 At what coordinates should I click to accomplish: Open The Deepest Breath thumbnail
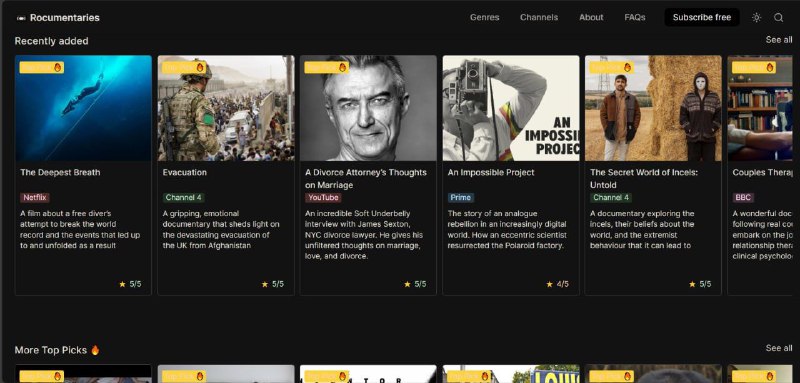tap(83, 108)
